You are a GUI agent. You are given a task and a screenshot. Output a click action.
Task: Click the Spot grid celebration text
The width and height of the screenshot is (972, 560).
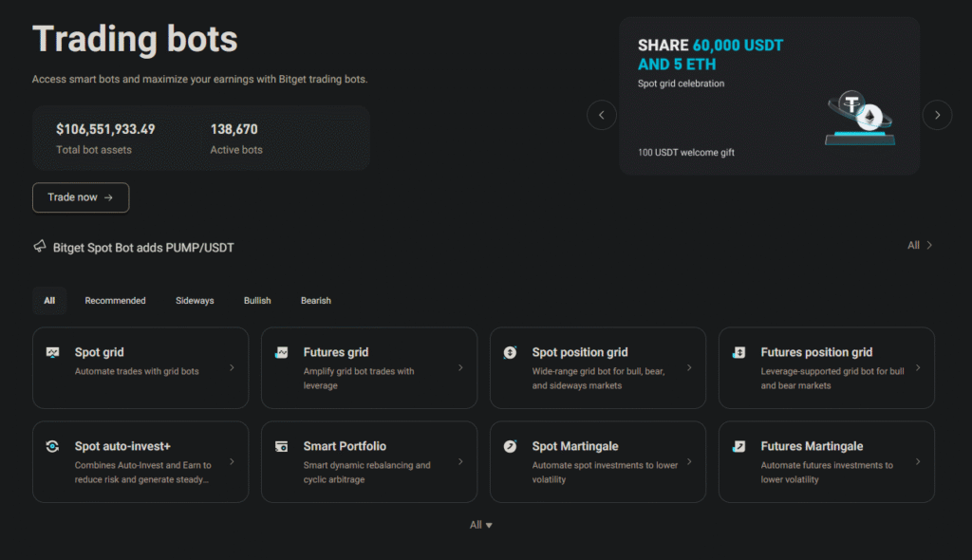681,84
